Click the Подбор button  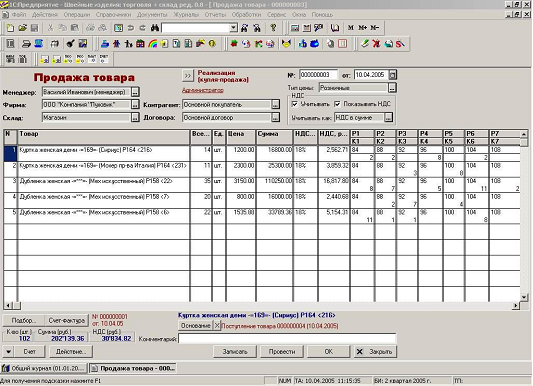pyautogui.click(x=23, y=320)
